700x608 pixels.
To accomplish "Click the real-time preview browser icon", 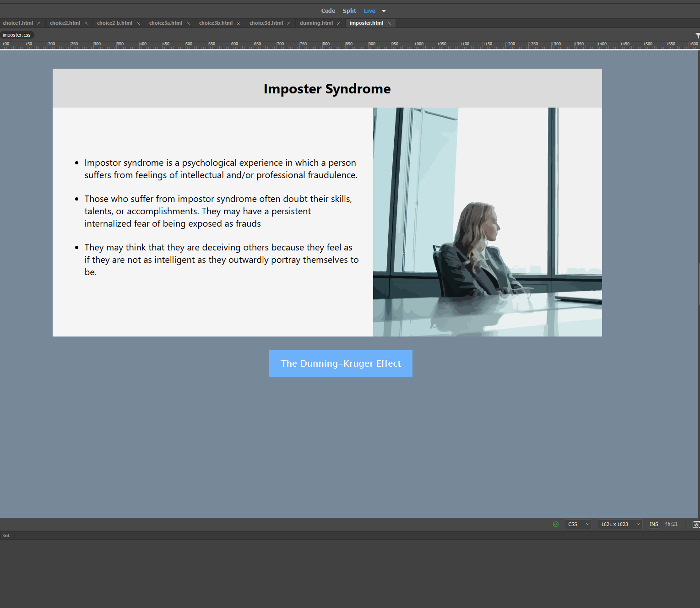I will pos(696,524).
